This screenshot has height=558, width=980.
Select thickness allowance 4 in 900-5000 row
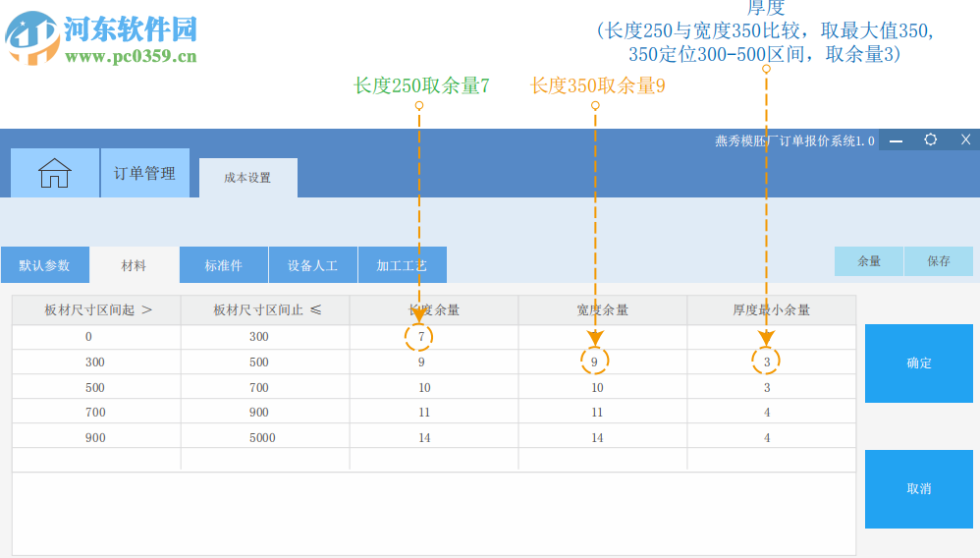[x=771, y=437]
